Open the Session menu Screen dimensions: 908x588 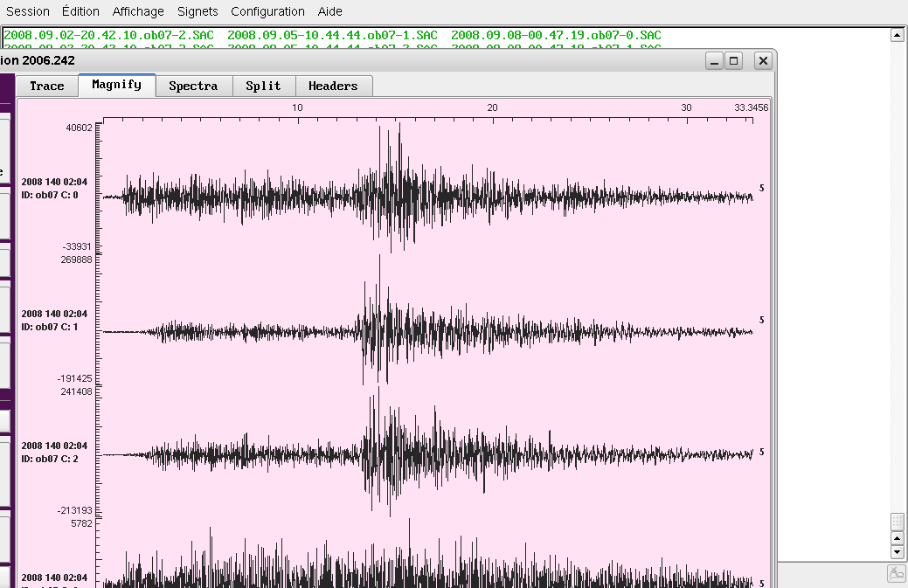(x=28, y=11)
